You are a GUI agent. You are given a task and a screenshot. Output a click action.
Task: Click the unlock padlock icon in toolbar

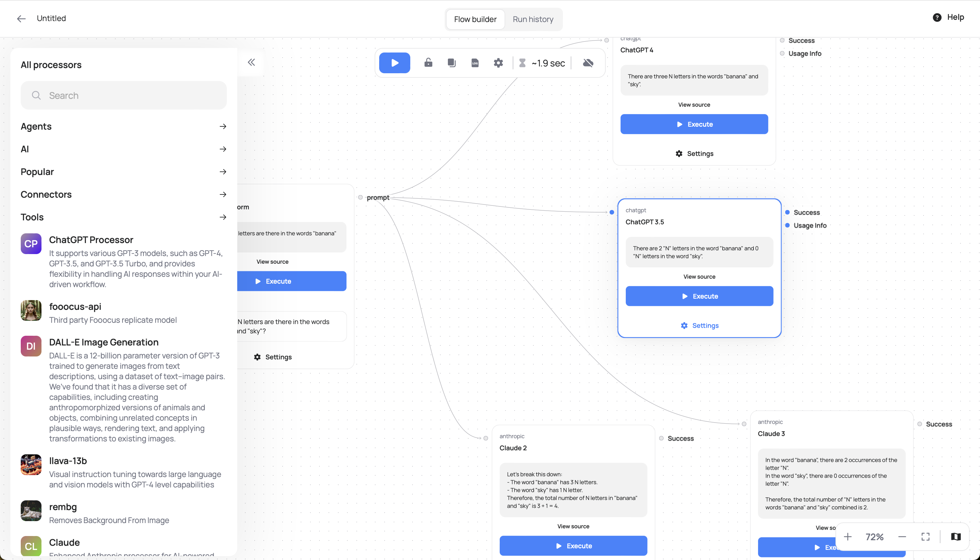click(x=428, y=62)
